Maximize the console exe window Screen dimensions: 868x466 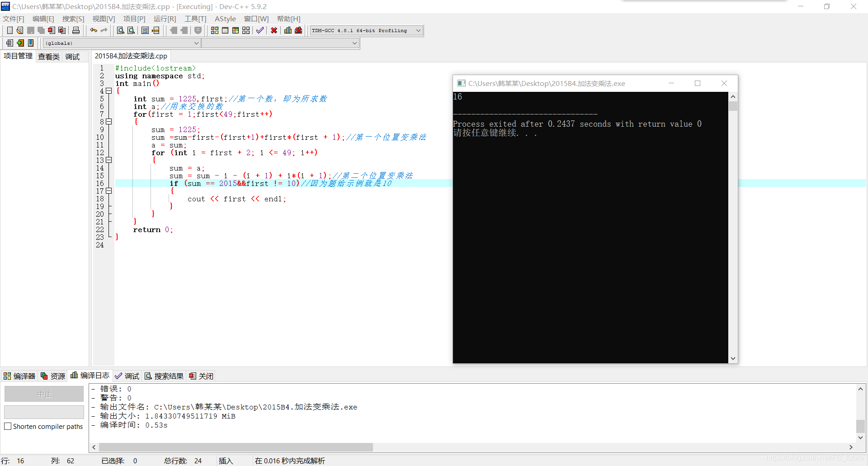698,83
